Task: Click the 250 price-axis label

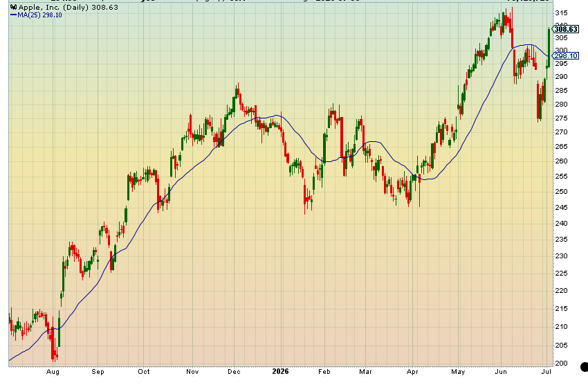Action: (562, 192)
